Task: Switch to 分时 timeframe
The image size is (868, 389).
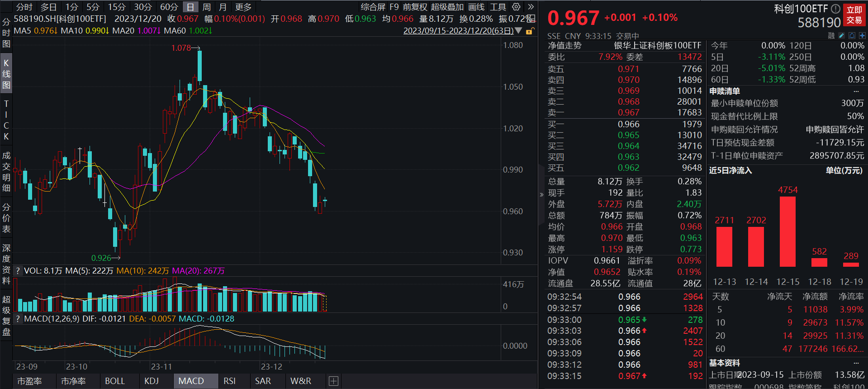Action: pos(24,7)
